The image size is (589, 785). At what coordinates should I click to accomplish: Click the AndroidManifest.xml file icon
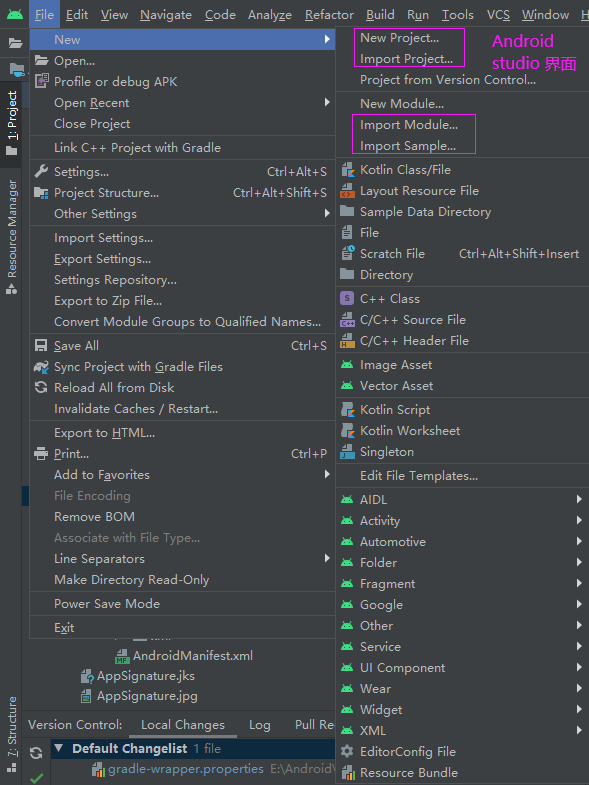pos(122,656)
